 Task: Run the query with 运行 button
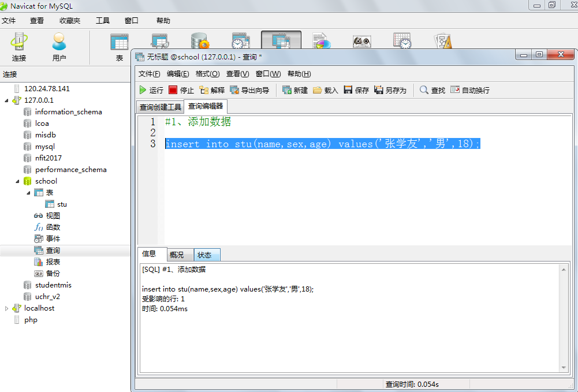click(x=151, y=90)
